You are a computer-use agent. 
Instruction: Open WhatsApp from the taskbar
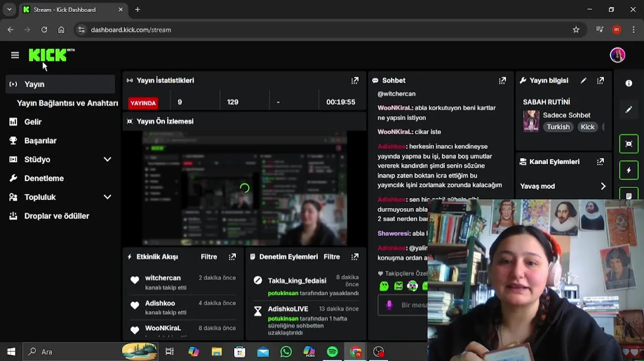pyautogui.click(x=286, y=351)
